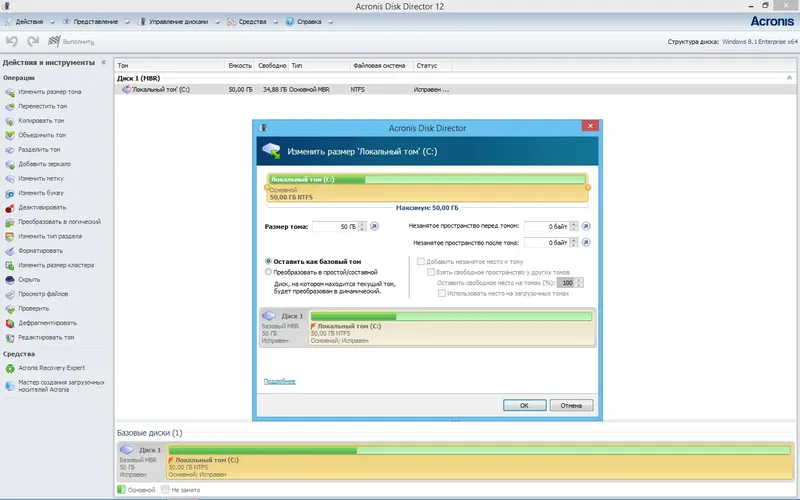Screen dimensions: 800x500
Task: Select 'Преобразовать в простой/составной' radio
Action: coord(268,272)
